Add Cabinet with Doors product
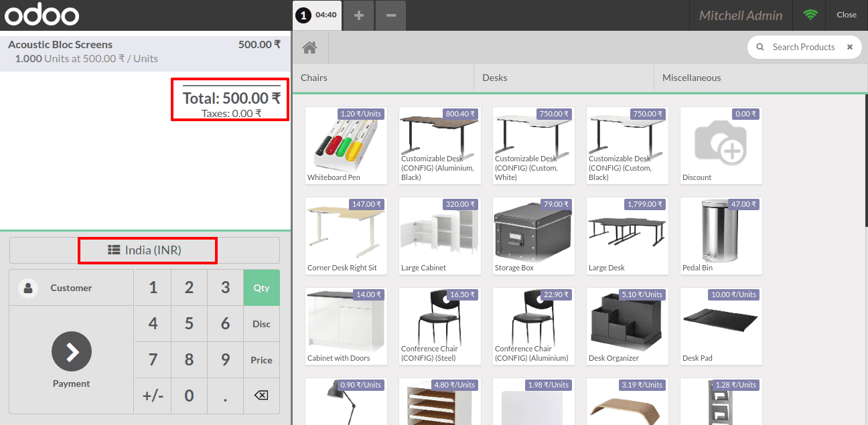The width and height of the screenshot is (868, 425). 346,326
